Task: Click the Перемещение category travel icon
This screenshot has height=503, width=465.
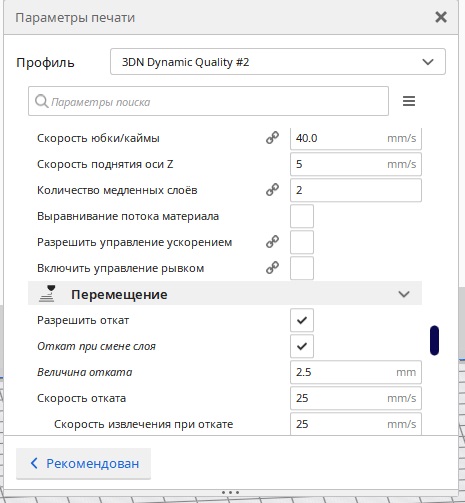Action: coord(47,294)
